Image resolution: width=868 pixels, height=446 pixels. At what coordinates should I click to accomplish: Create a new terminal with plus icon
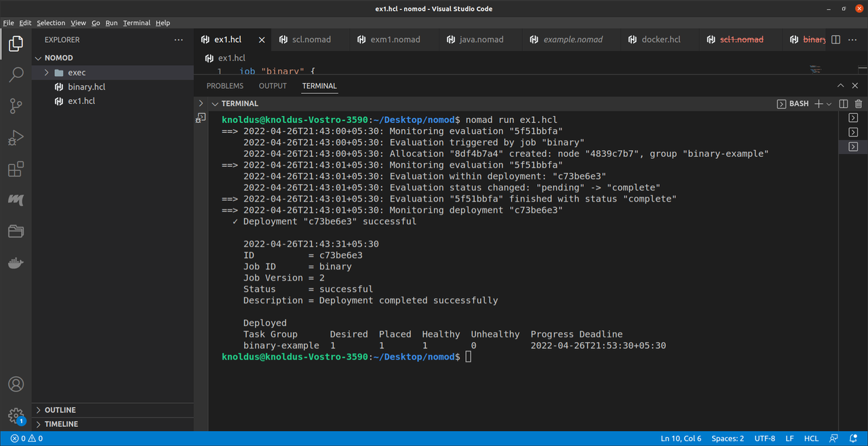[818, 104]
